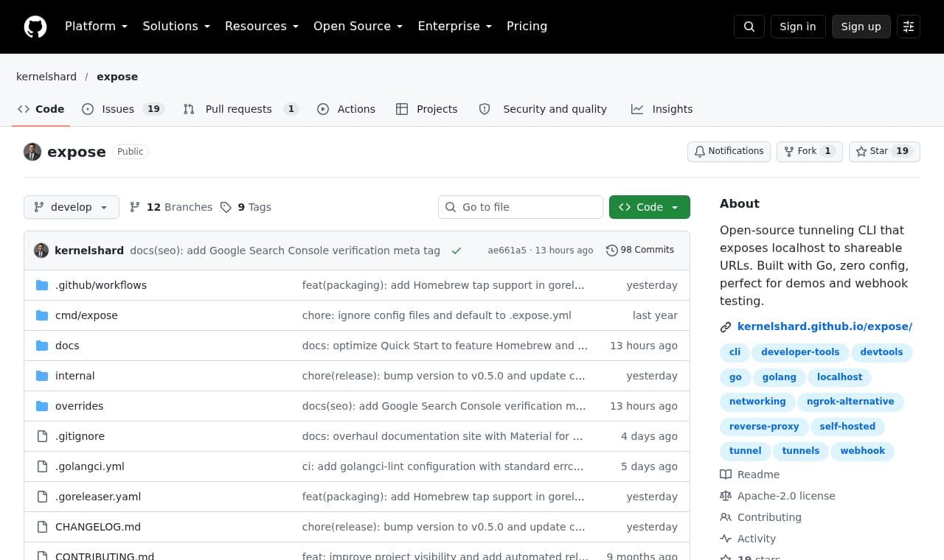Open the Pricing link
The width and height of the screenshot is (944, 560).
click(527, 27)
